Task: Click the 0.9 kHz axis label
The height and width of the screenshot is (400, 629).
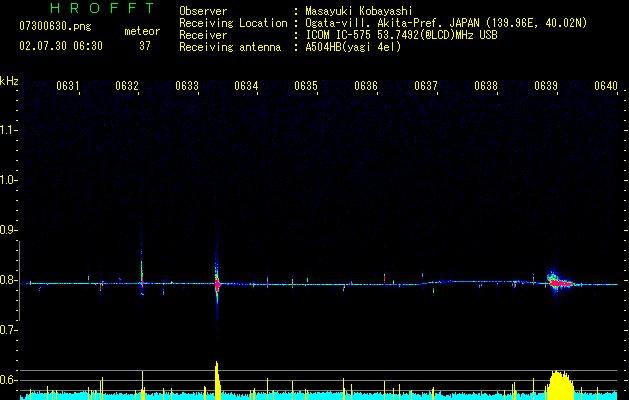Action: (8, 230)
